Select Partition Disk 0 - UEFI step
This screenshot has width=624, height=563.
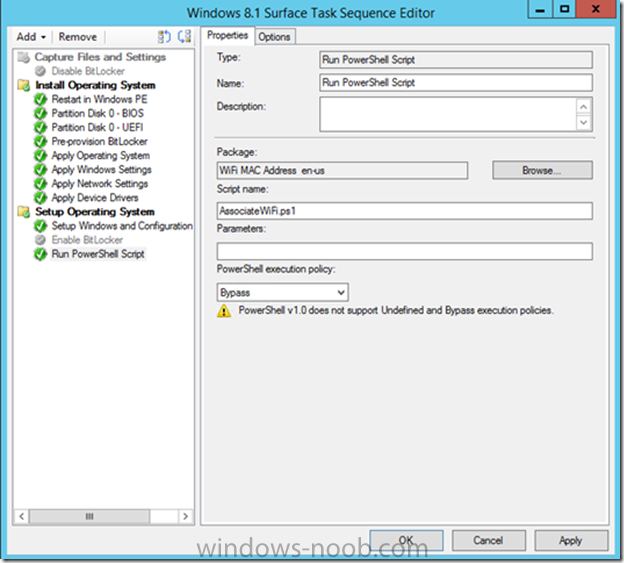pos(97,127)
